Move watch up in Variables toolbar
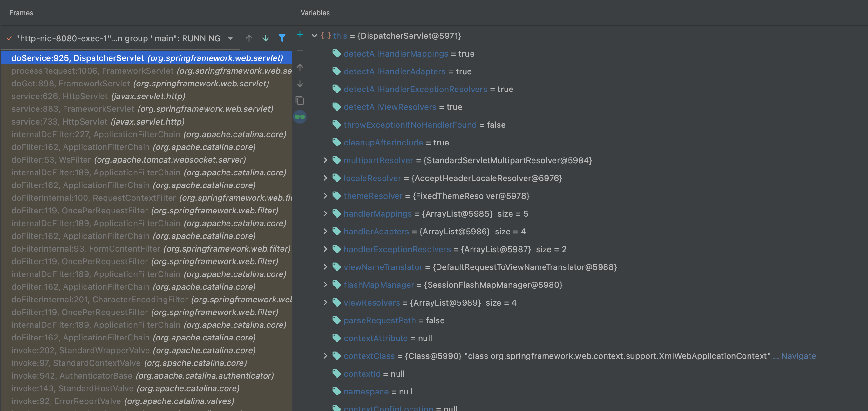This screenshot has height=411, width=868. (300, 68)
